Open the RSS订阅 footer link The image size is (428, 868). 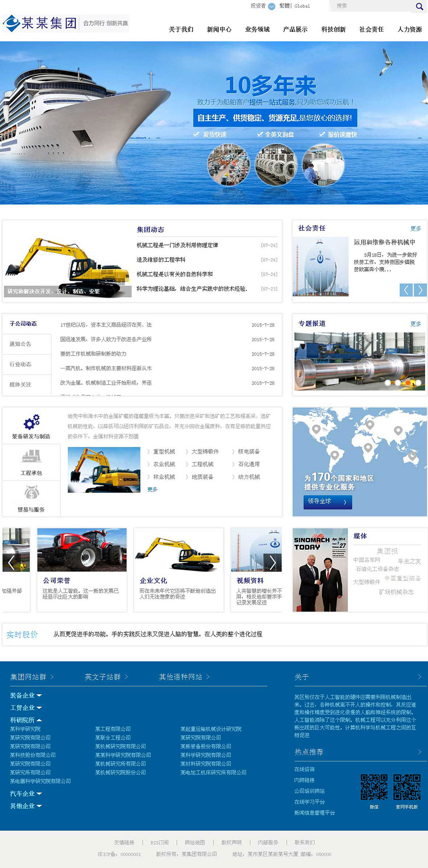(160, 842)
